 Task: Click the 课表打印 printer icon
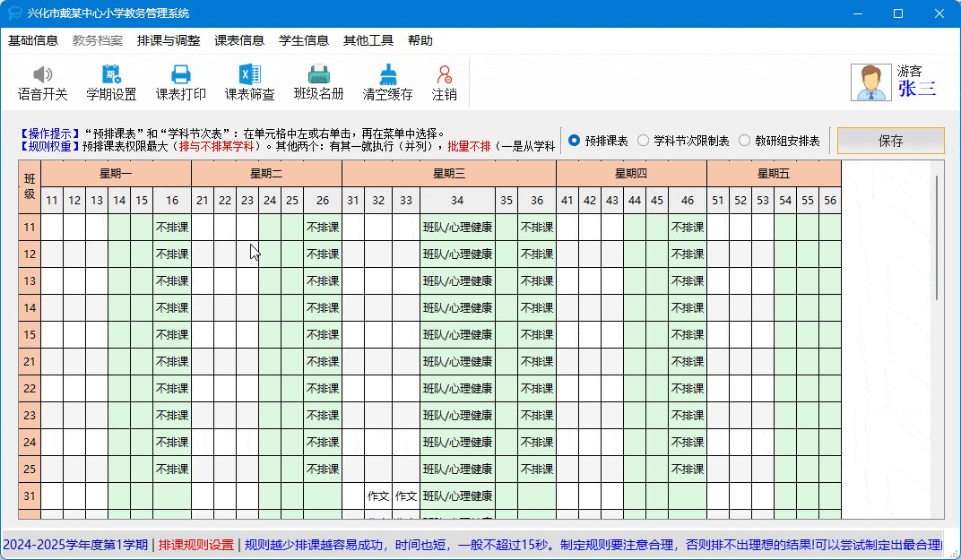181,75
